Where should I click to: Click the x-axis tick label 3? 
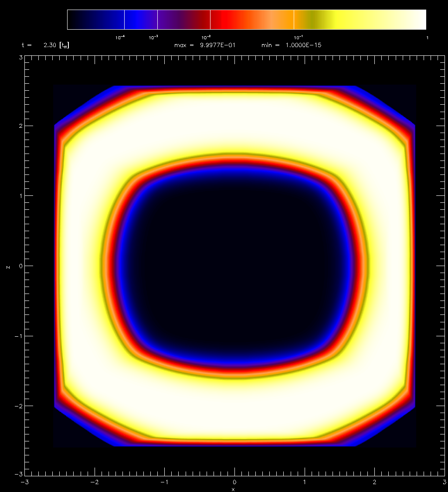pyautogui.click(x=444, y=482)
